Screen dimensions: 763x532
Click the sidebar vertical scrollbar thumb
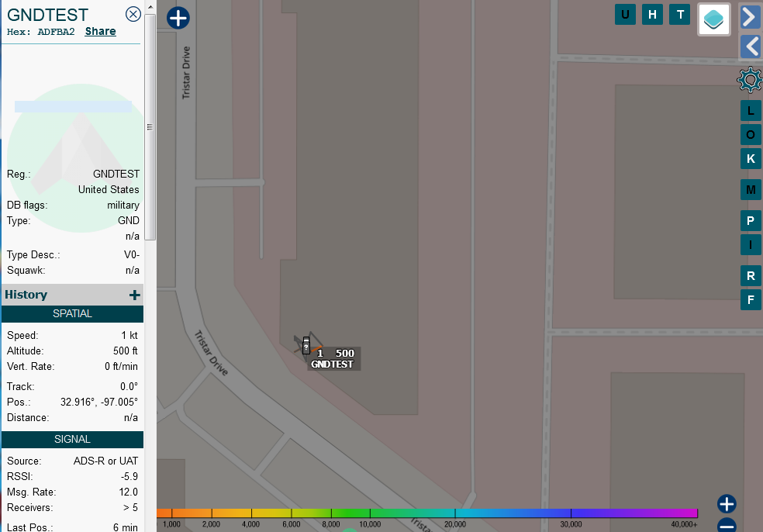pos(150,127)
